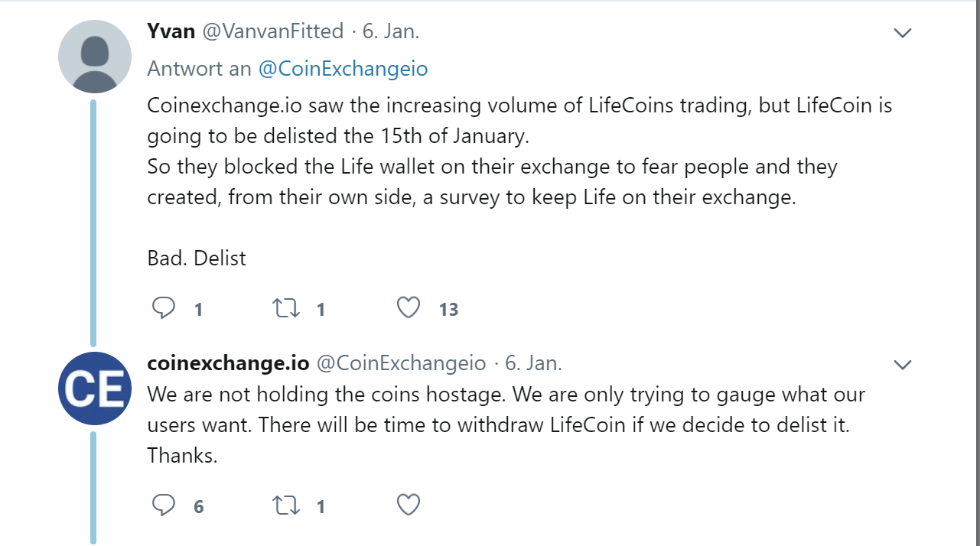
Task: Open the chevron menu on Yvan's tweet
Action: coord(903,33)
